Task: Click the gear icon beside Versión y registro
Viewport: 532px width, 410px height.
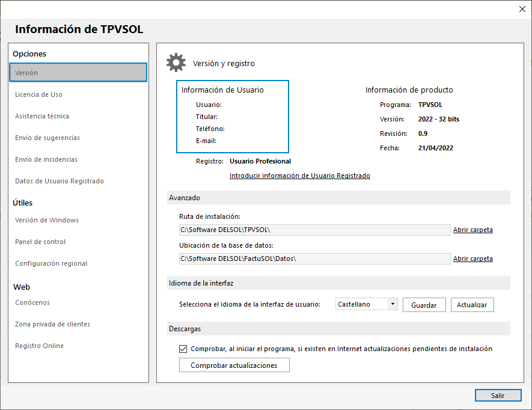Action: click(176, 63)
